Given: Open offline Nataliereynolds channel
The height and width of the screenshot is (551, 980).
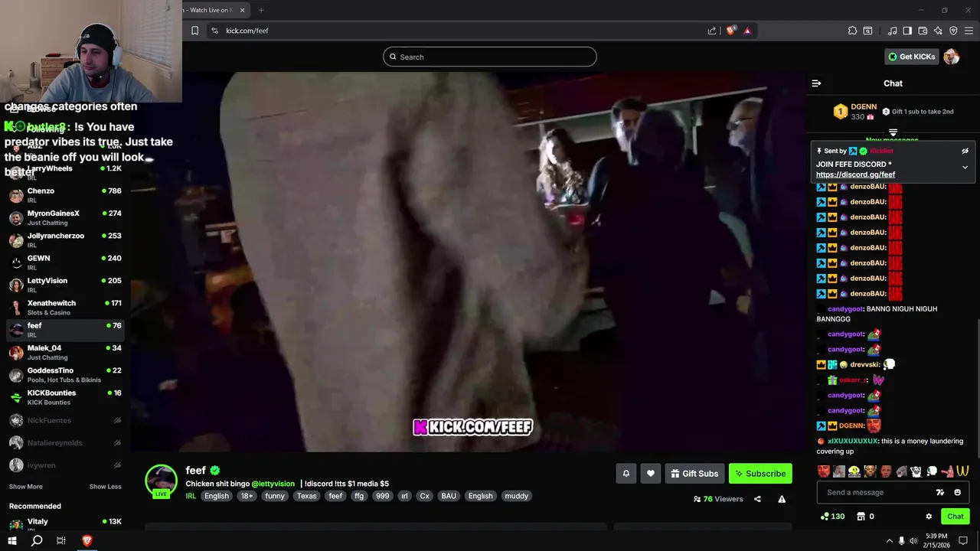Looking at the screenshot, I should click(65, 442).
